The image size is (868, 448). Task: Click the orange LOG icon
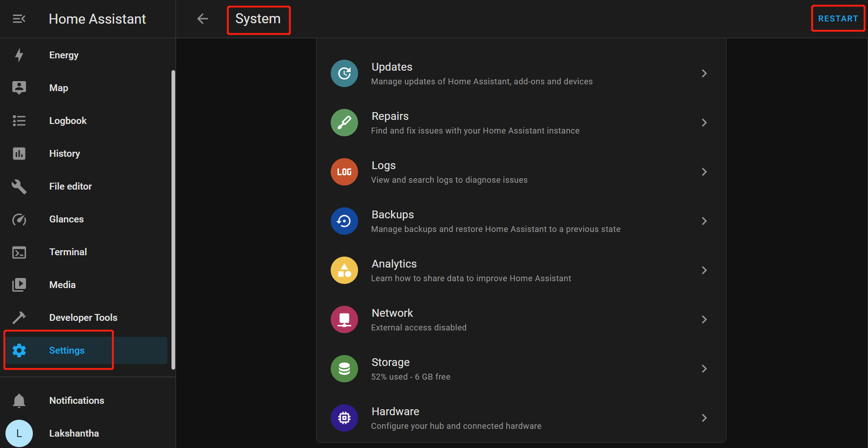click(x=344, y=172)
